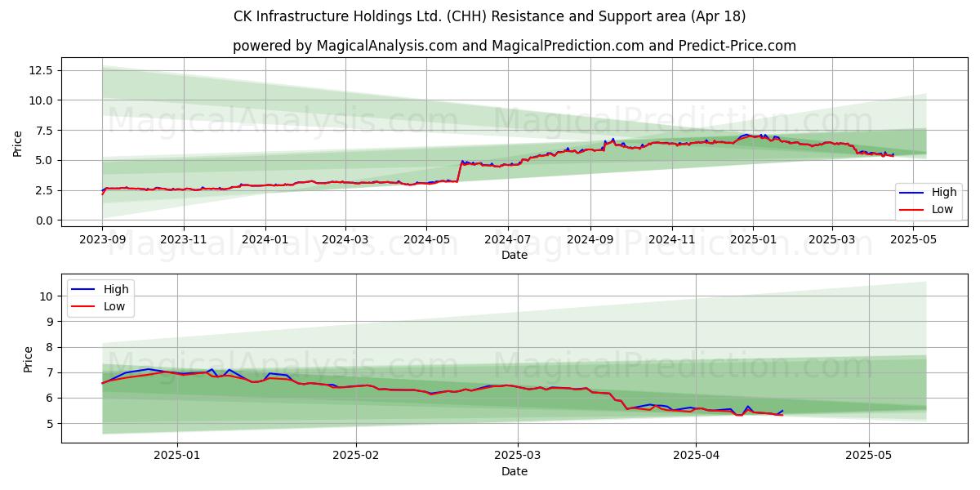The width and height of the screenshot is (980, 490).
Task: Click the 'Date' axis label under the lower chart
Action: coord(514,471)
